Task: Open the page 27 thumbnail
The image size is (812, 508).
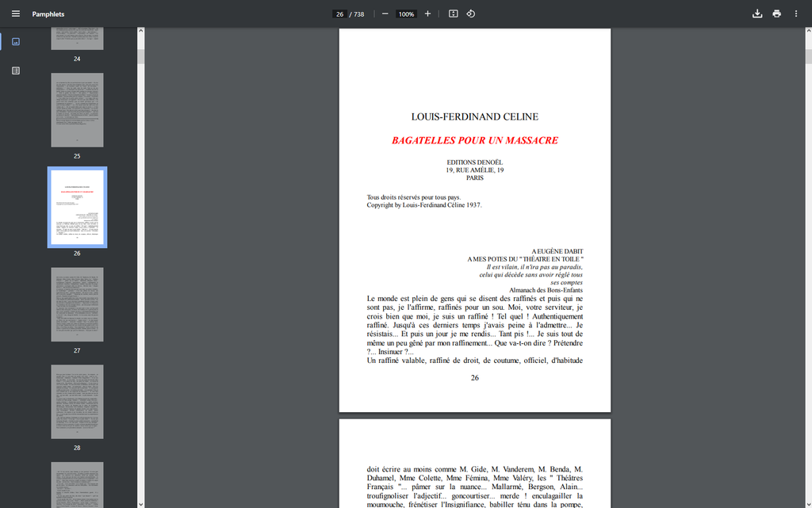Action: (77, 304)
